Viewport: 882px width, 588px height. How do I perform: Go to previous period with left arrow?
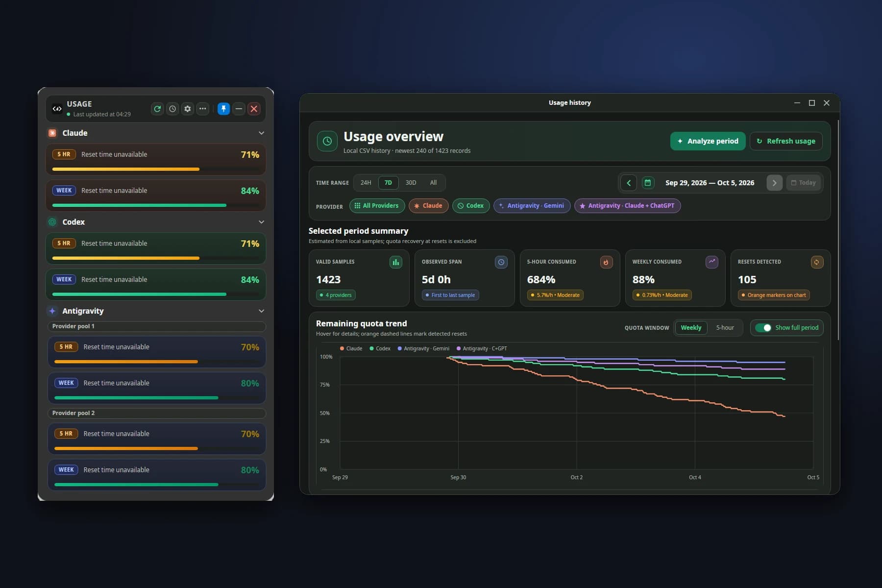[629, 183]
